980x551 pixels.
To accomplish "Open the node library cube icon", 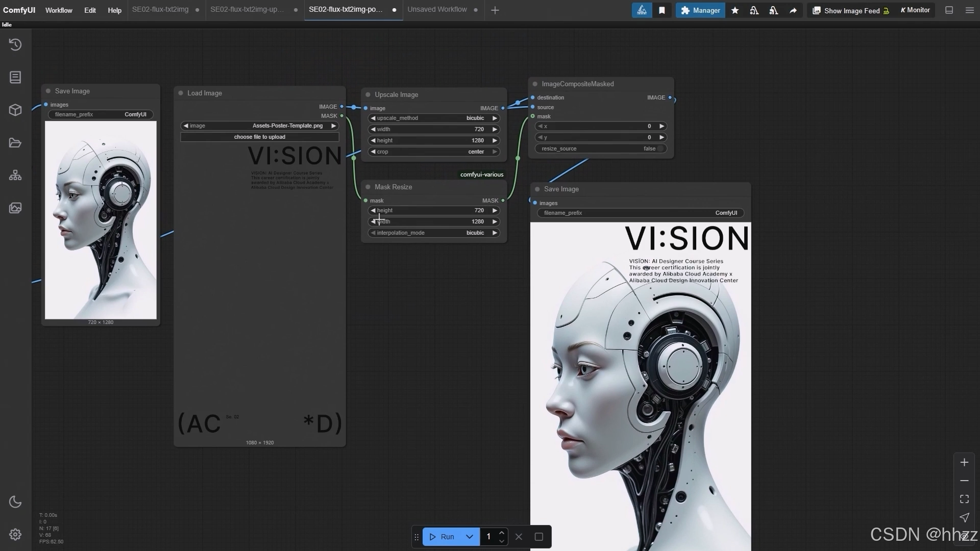I will [15, 110].
